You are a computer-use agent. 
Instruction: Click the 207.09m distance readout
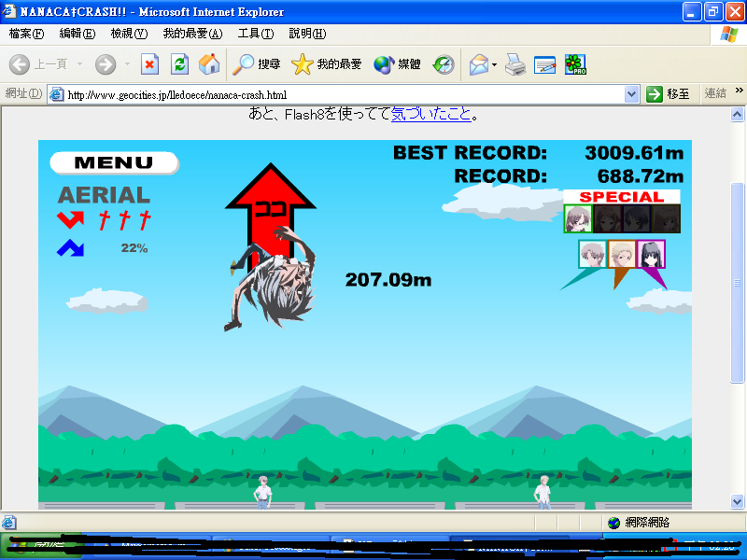[388, 280]
